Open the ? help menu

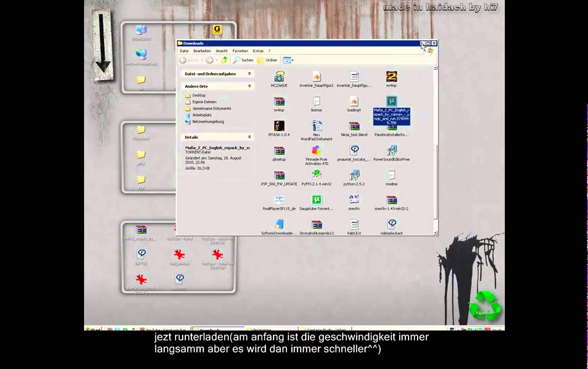[x=269, y=51]
